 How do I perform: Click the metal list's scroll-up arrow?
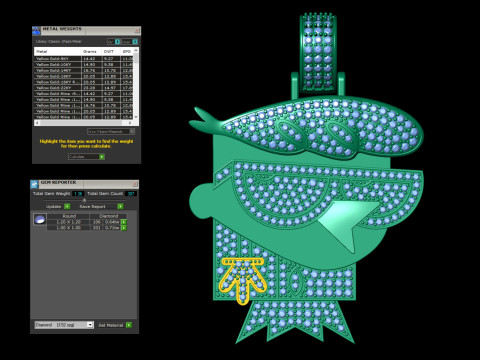coord(136,50)
